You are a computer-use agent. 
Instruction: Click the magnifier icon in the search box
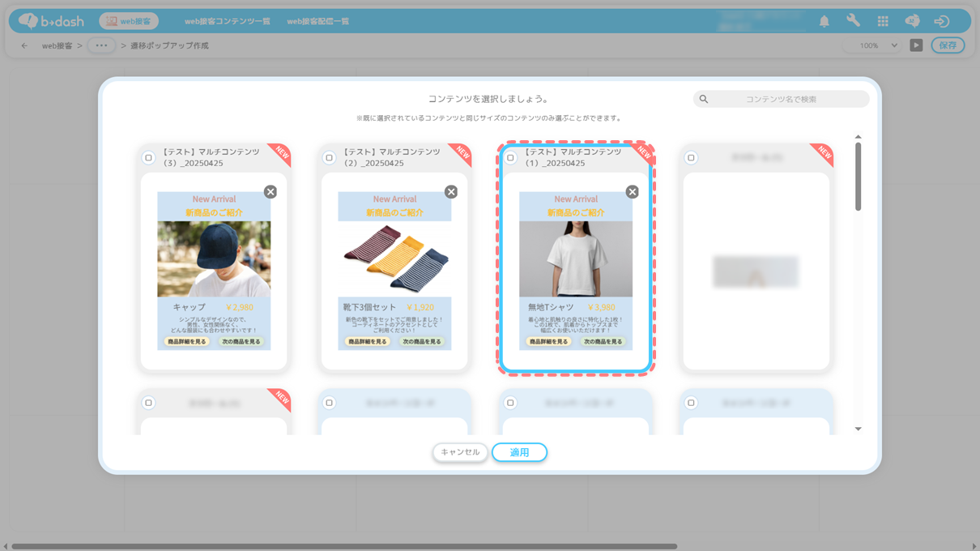[704, 99]
